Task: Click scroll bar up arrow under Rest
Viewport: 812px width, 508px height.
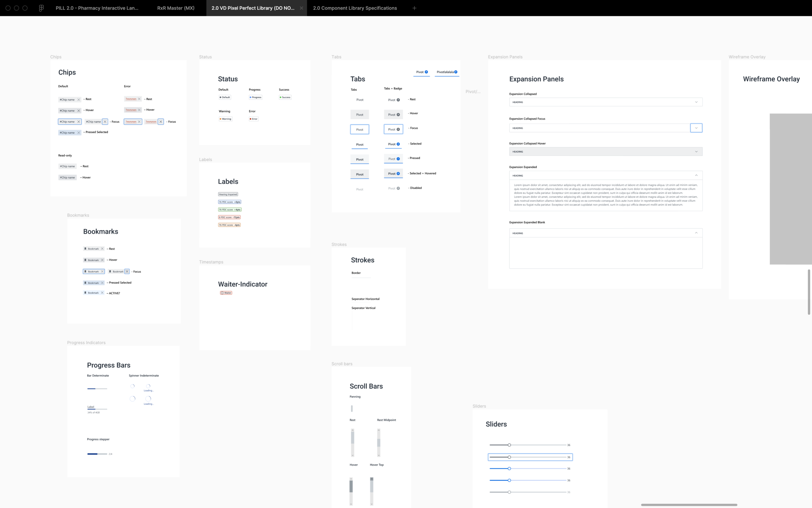Action: click(x=352, y=430)
